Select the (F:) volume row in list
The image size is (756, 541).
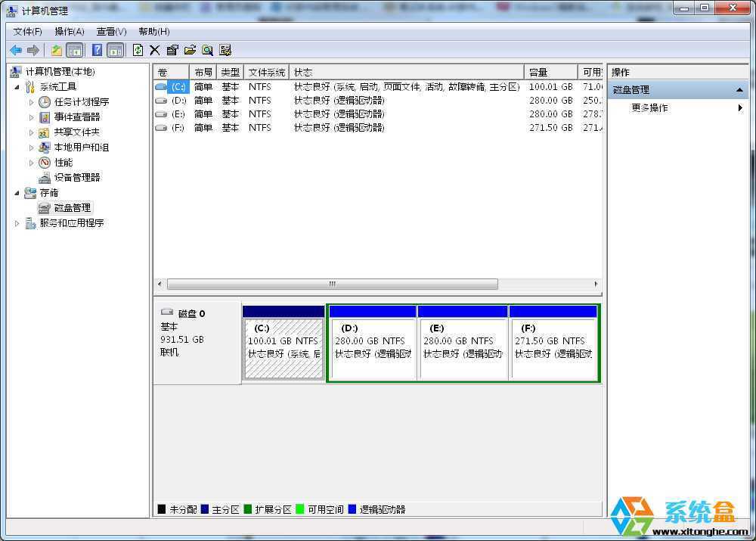click(378, 127)
